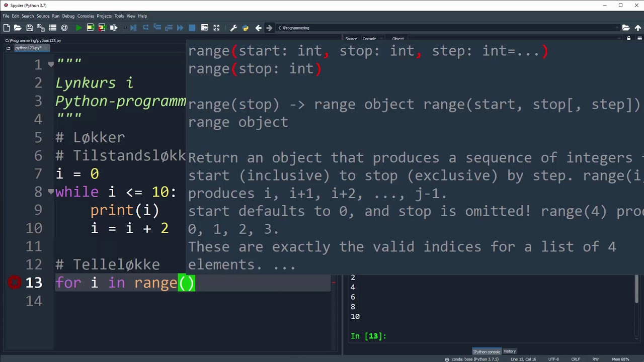Click the Mem 68% status indicator
Image resolution: width=644 pixels, height=362 pixels.
click(620, 359)
